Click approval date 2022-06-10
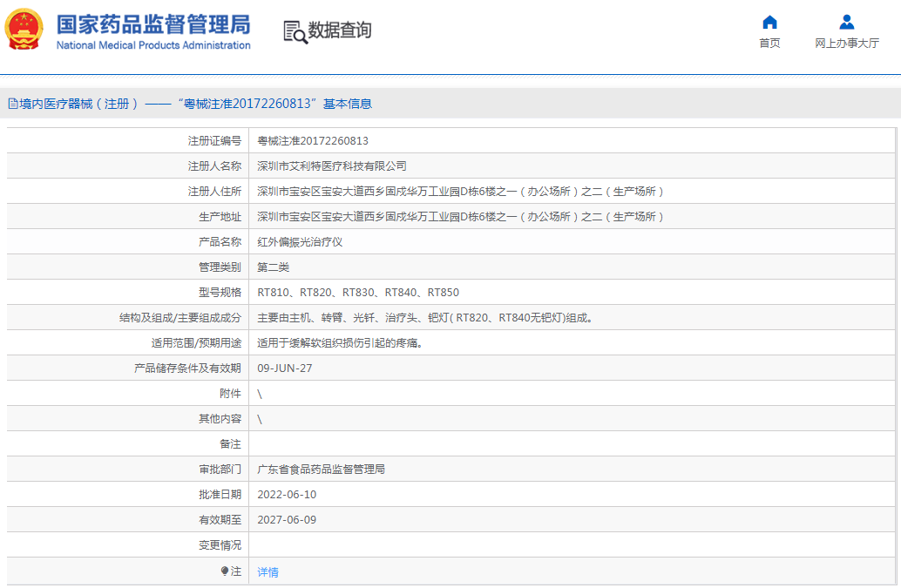Screen dimensions: 901x588 pyautogui.click(x=287, y=494)
